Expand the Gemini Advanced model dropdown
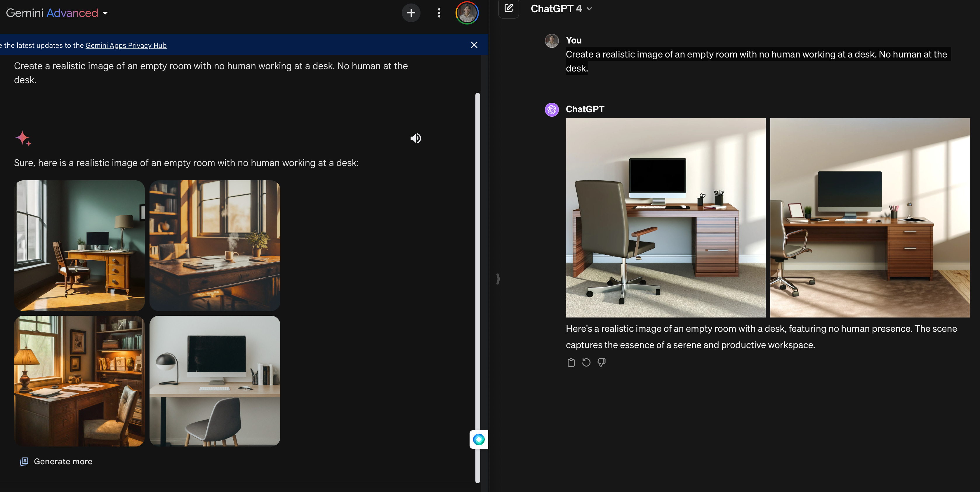Screen dimensions: 980x492 [x=105, y=13]
